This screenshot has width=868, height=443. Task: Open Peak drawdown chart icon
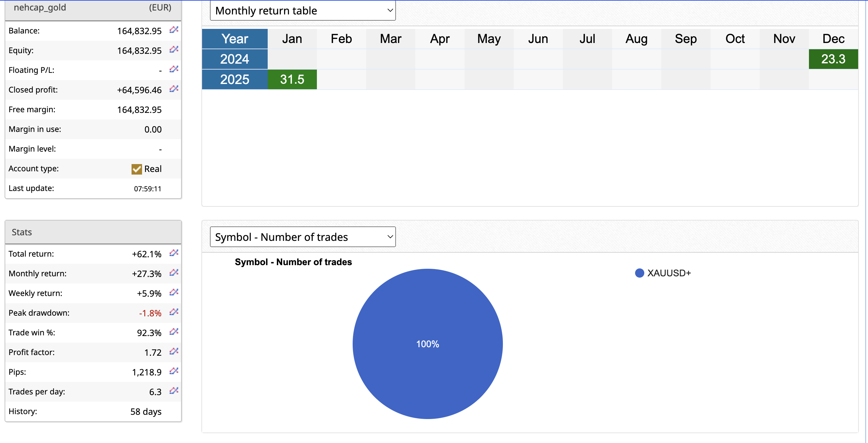pyautogui.click(x=174, y=312)
